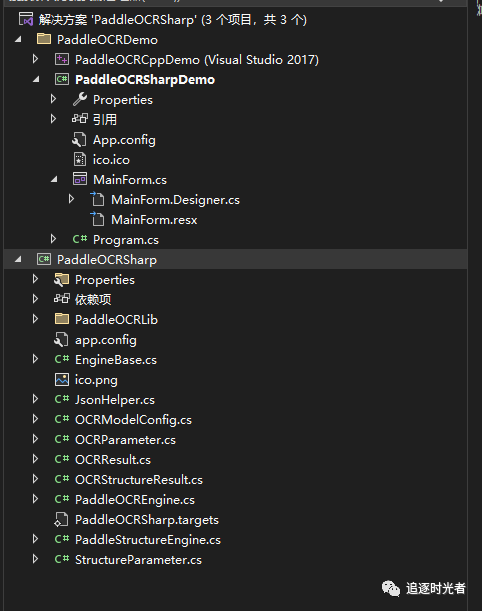Select the OCRStructureResult.cs file name
This screenshot has height=611, width=482.
click(x=139, y=480)
